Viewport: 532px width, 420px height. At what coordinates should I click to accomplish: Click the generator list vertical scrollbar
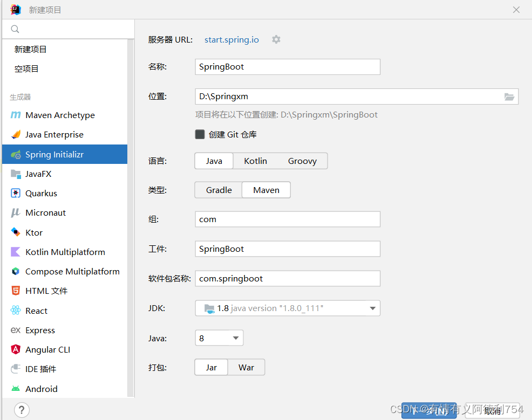click(130, 217)
